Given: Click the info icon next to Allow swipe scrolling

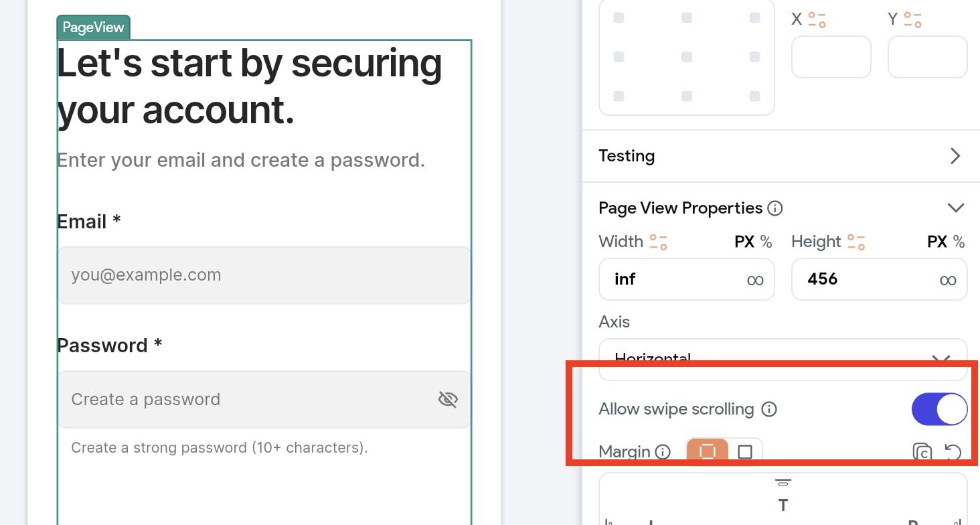Looking at the screenshot, I should coord(769,409).
